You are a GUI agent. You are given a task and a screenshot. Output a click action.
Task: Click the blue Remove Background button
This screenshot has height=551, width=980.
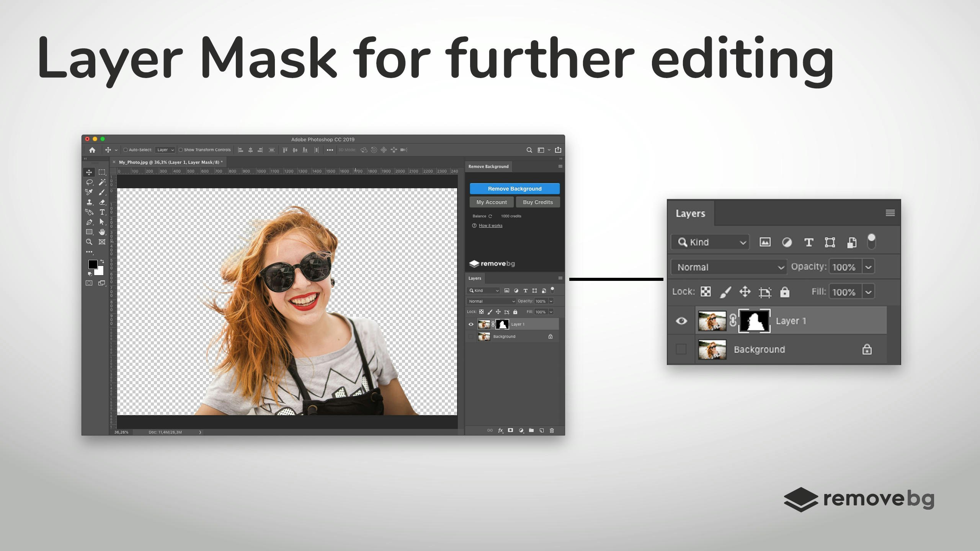(x=514, y=189)
